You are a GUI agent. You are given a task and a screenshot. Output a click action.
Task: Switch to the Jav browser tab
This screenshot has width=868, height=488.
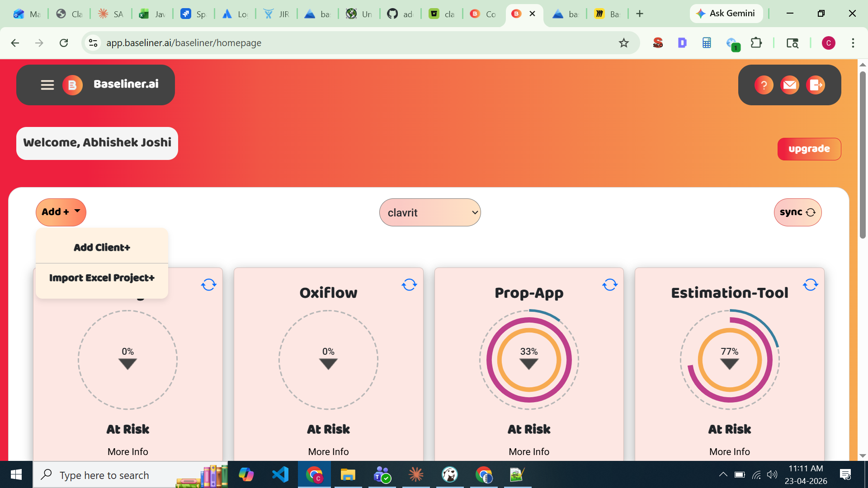[x=152, y=14]
